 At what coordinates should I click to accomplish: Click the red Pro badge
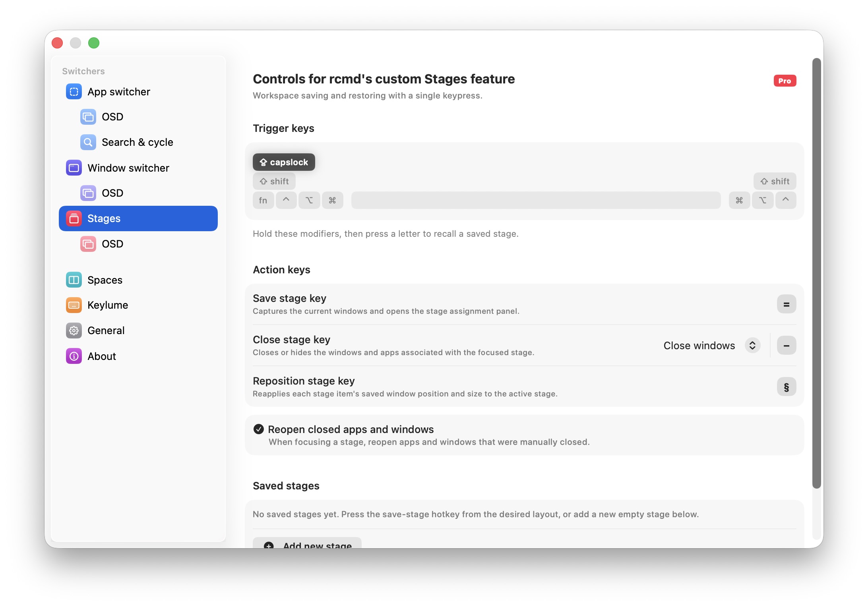[785, 81]
